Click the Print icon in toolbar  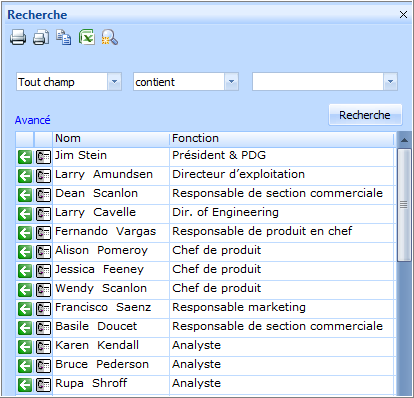[x=18, y=37]
